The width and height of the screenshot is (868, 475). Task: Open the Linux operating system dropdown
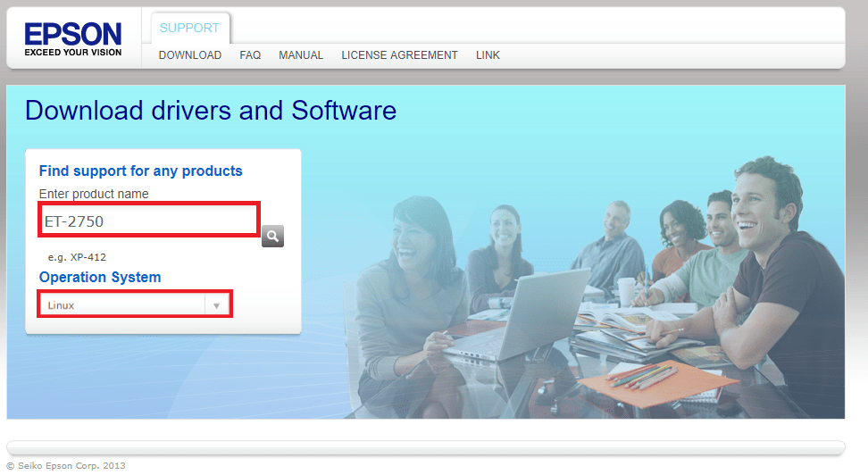(x=135, y=304)
